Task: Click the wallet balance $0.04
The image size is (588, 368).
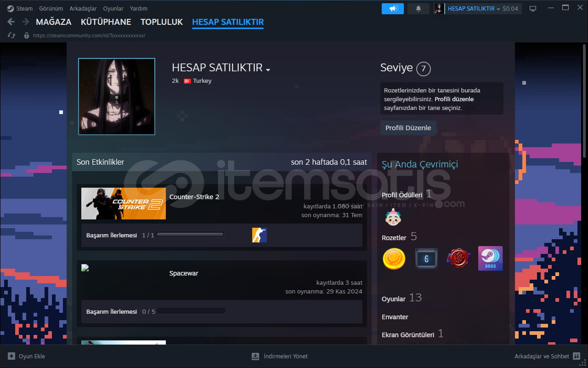Action: [x=510, y=9]
